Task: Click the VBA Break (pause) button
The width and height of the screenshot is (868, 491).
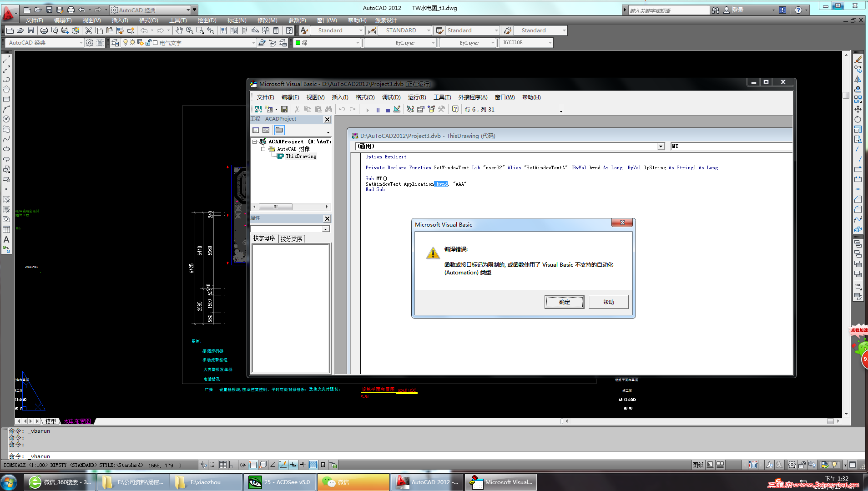Action: [378, 110]
